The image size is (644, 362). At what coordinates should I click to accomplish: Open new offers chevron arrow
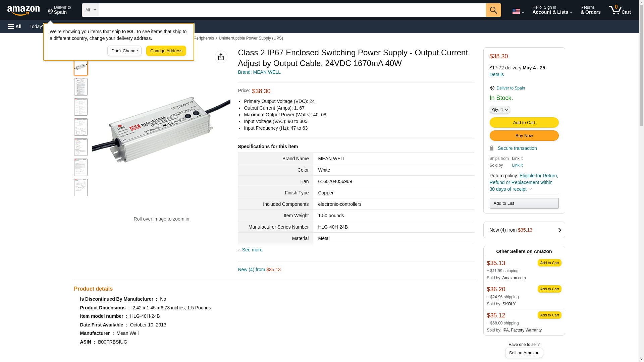(x=559, y=230)
